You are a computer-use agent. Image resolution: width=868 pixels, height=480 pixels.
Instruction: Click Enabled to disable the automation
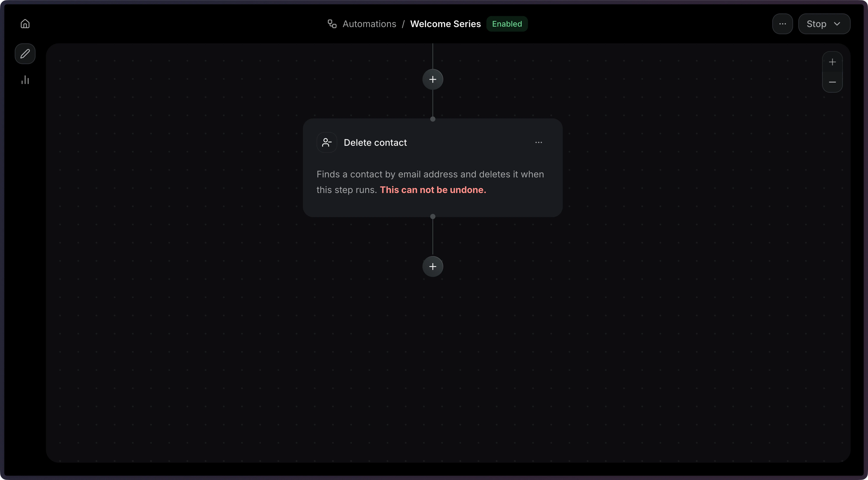tap(507, 24)
